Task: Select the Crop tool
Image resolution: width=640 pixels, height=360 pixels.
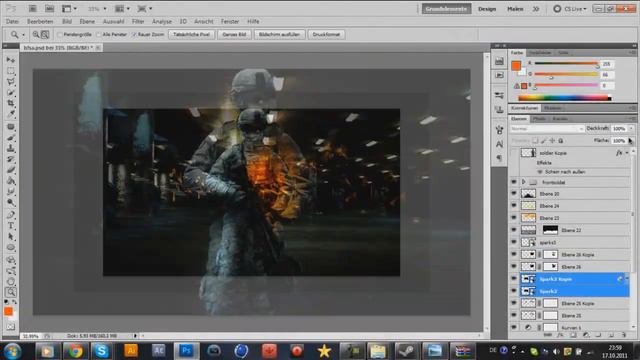Action: coord(11,103)
